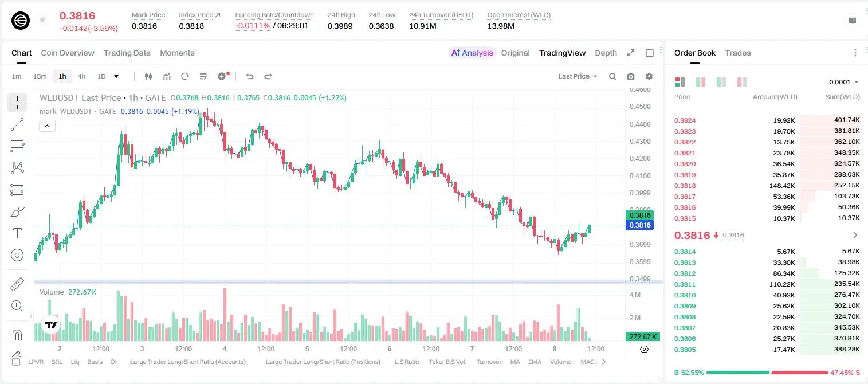The height and width of the screenshot is (384, 868).
Task: Select the ruler measure tool
Action: pyautogui.click(x=17, y=284)
